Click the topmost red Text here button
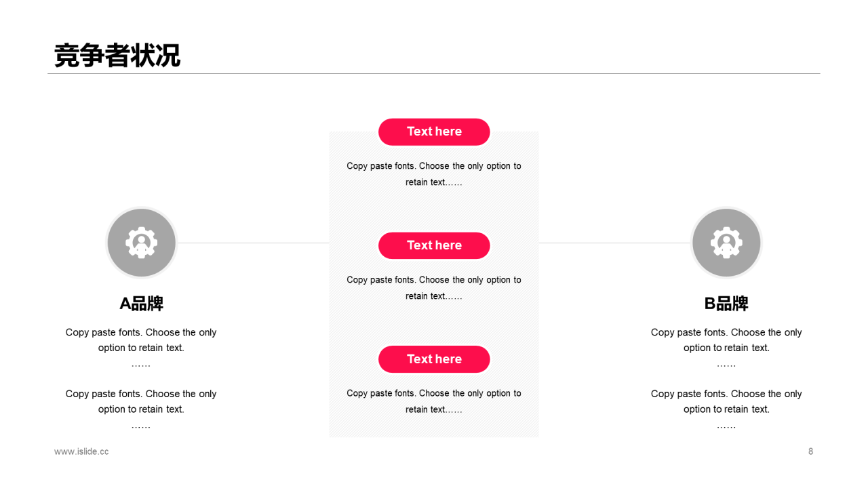The height and width of the screenshot is (488, 868). 434,131
